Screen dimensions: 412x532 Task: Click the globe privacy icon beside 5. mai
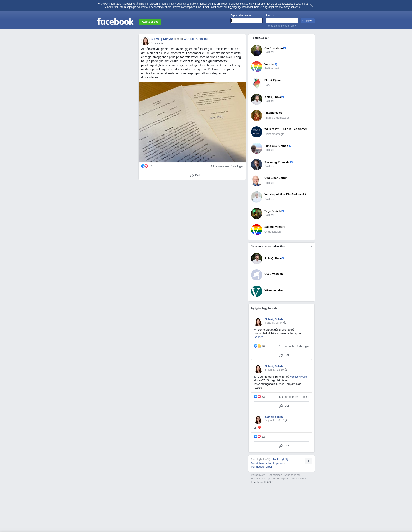pyautogui.click(x=162, y=43)
